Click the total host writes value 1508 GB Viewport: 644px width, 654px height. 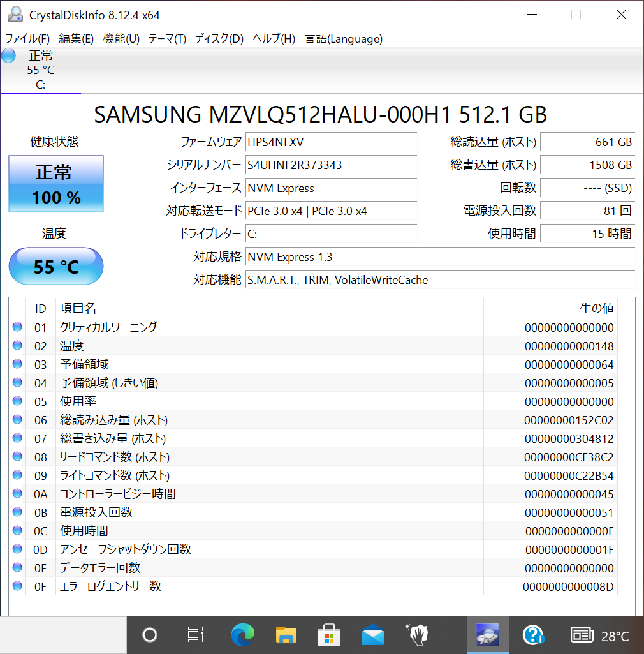588,165
